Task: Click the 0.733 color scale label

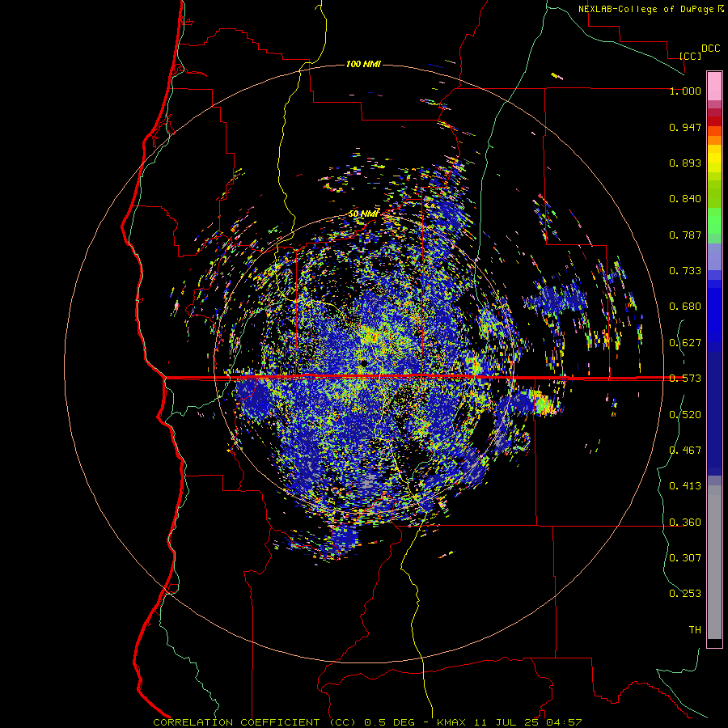Action: pyautogui.click(x=685, y=271)
